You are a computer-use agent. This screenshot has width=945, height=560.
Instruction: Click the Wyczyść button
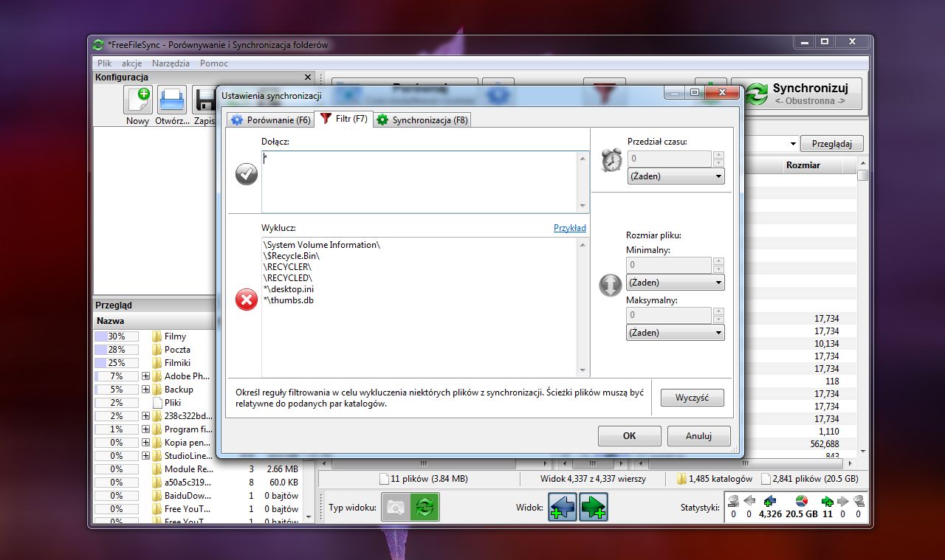click(x=692, y=398)
